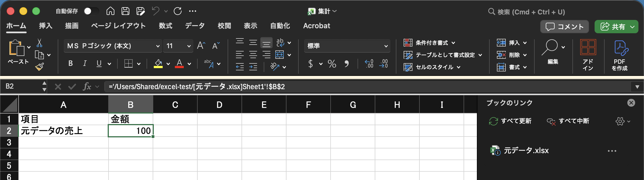Toggle Bold formatting

click(71, 63)
